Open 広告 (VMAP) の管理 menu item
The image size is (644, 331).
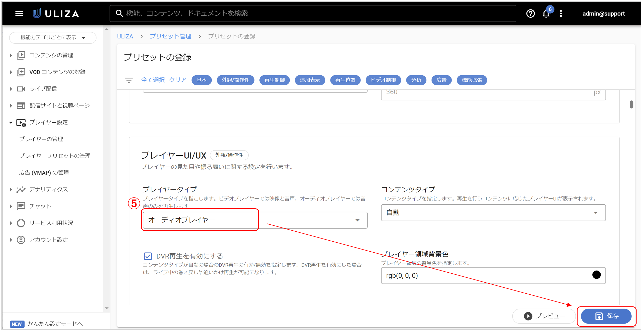(x=44, y=173)
